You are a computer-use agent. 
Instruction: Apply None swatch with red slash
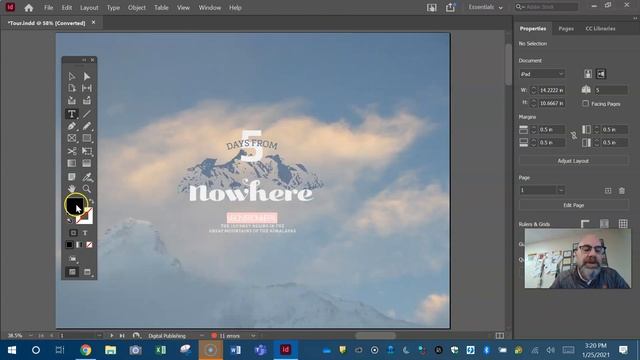pos(89,244)
